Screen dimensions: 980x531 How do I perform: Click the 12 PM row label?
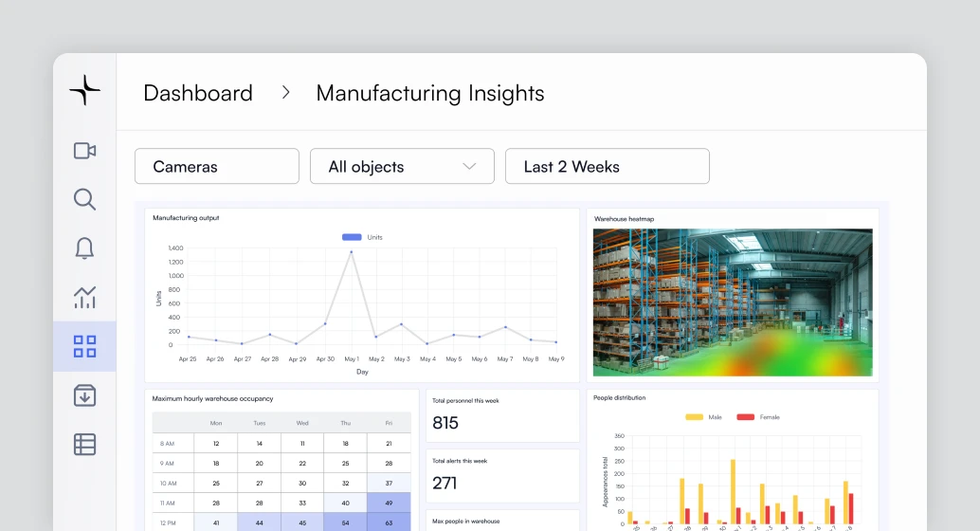pos(168,522)
